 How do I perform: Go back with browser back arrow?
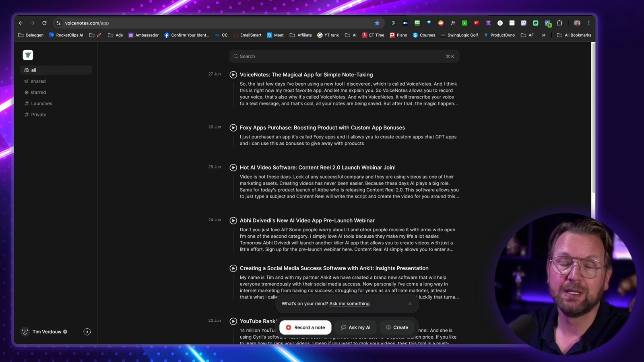coord(21,23)
